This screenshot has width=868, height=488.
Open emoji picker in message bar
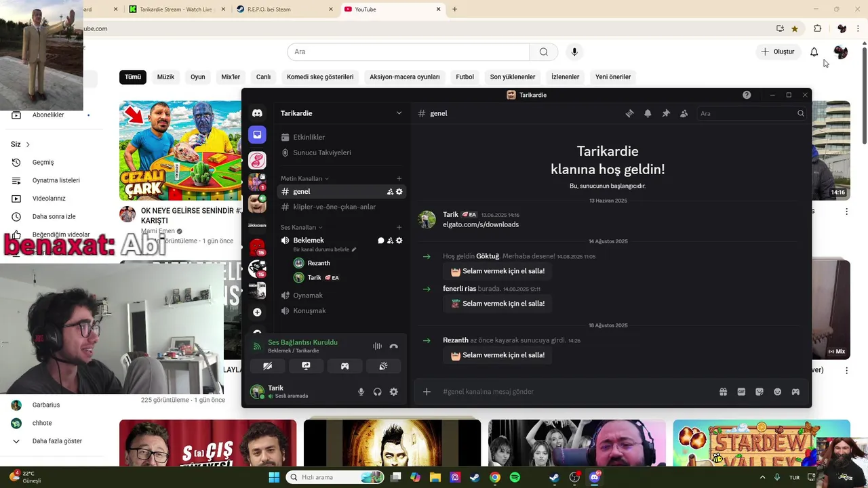777,392
